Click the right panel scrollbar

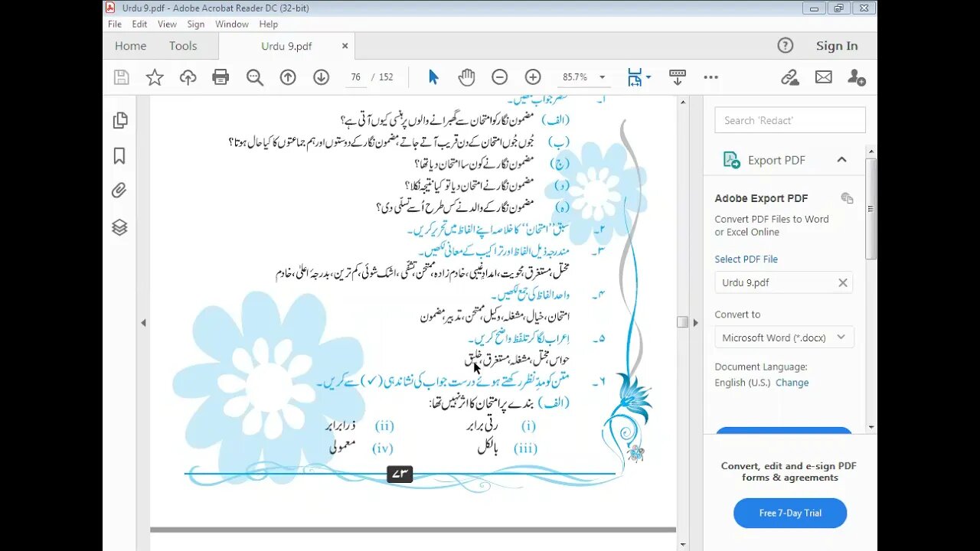tap(871, 209)
